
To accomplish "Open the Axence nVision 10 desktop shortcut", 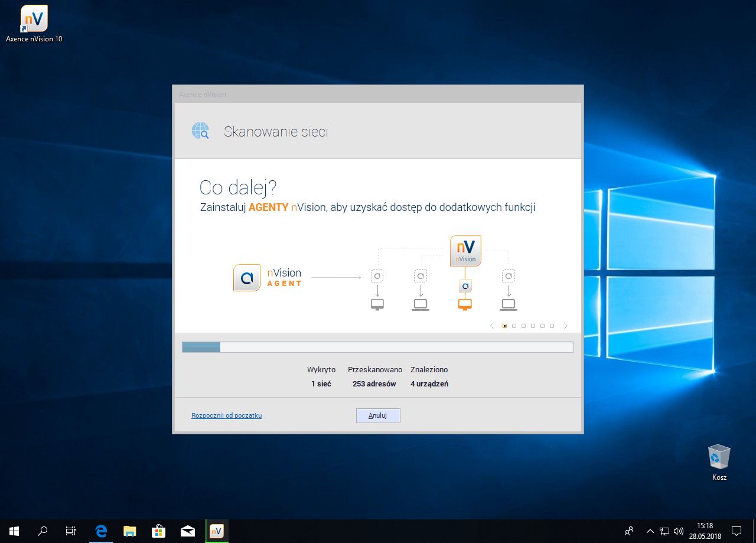I will click(x=34, y=24).
